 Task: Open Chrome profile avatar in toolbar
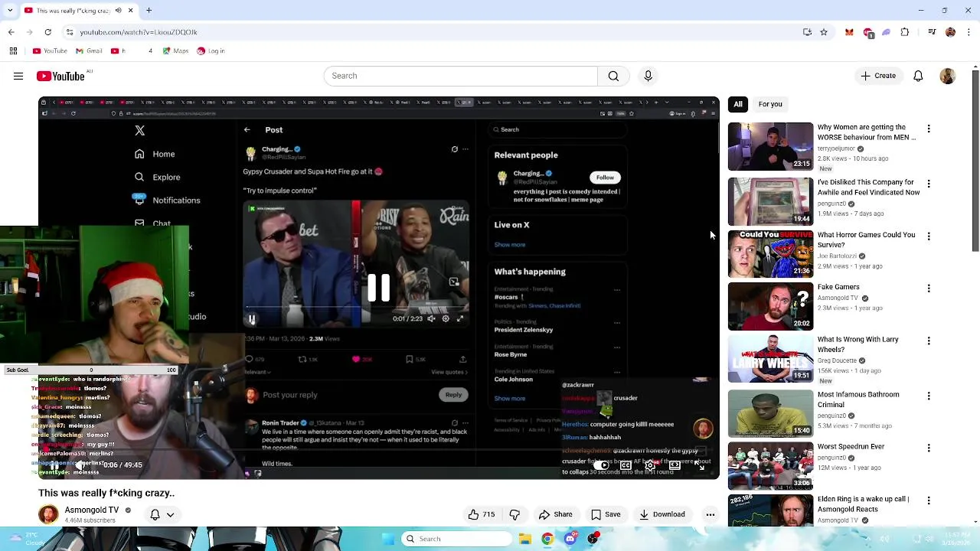(x=950, y=32)
